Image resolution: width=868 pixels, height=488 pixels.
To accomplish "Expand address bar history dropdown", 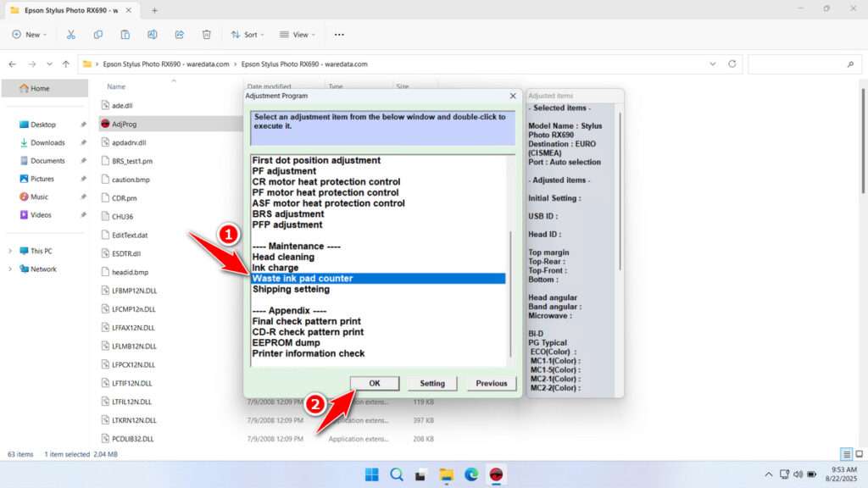I will (712, 64).
